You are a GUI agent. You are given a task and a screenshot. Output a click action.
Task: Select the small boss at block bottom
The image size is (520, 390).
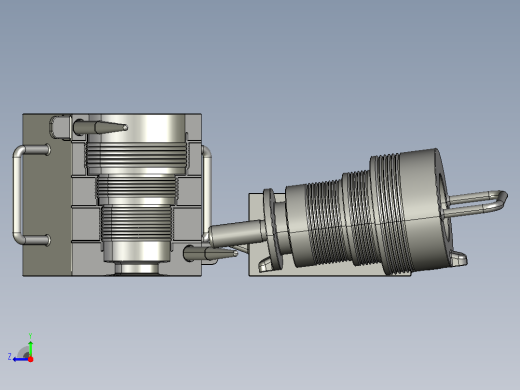(x=137, y=268)
